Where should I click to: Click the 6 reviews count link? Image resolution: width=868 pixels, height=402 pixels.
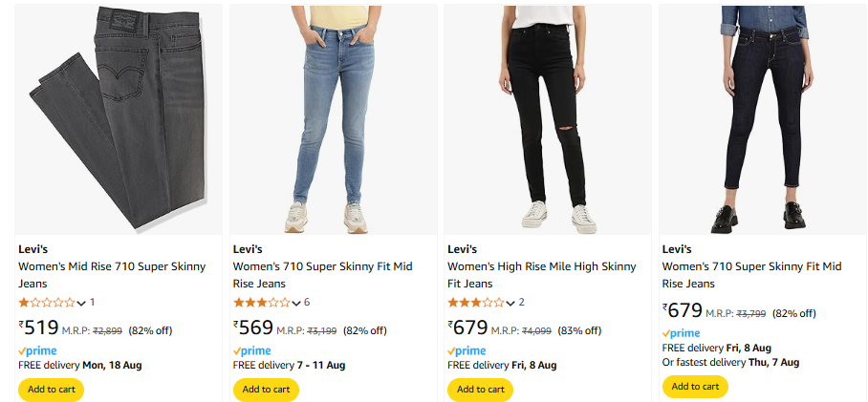[307, 303]
